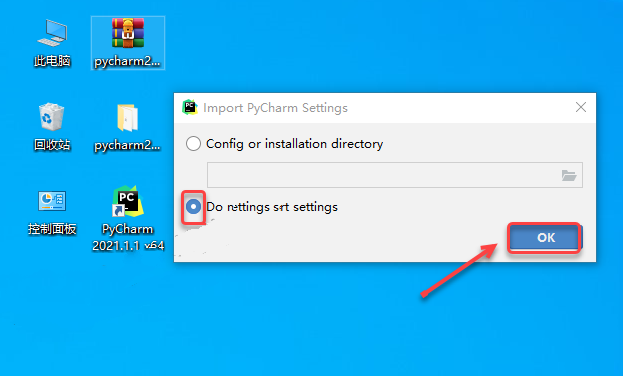Click the Import PyCharm Settings title text
Screen dimensions: 623x376
[x=275, y=108]
